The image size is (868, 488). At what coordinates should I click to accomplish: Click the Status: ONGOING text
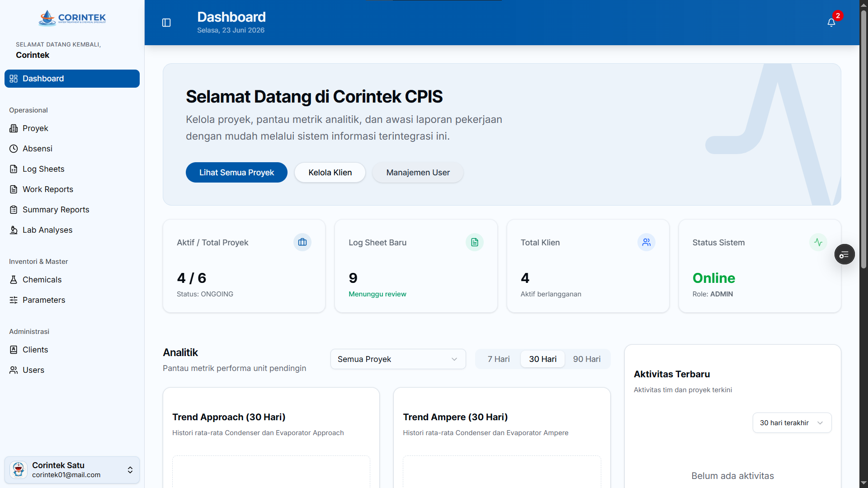(x=205, y=294)
